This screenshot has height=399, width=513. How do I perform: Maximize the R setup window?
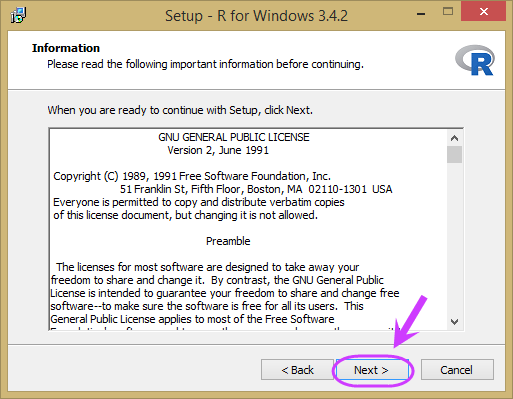(x=448, y=12)
